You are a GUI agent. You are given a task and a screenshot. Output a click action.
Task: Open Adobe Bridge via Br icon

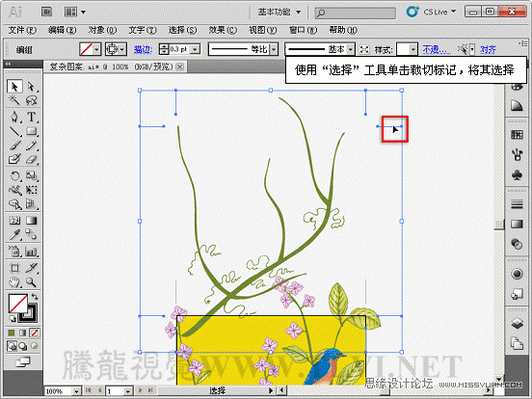(x=47, y=12)
